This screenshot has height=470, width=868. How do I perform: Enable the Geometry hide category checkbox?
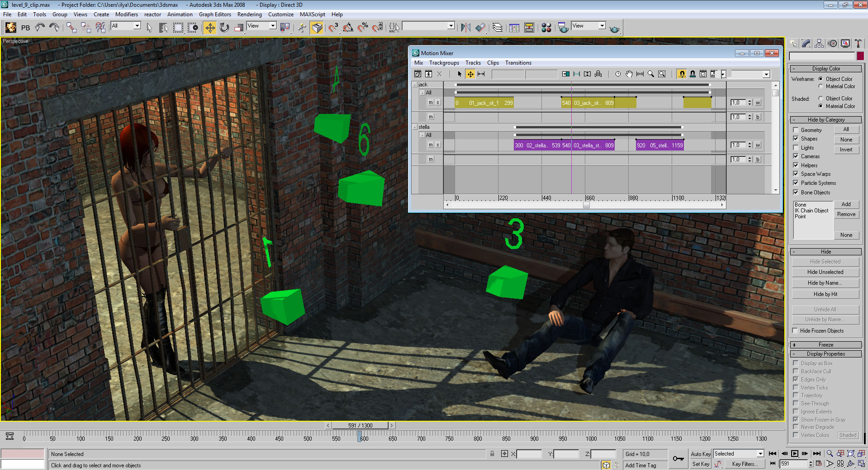coord(796,130)
